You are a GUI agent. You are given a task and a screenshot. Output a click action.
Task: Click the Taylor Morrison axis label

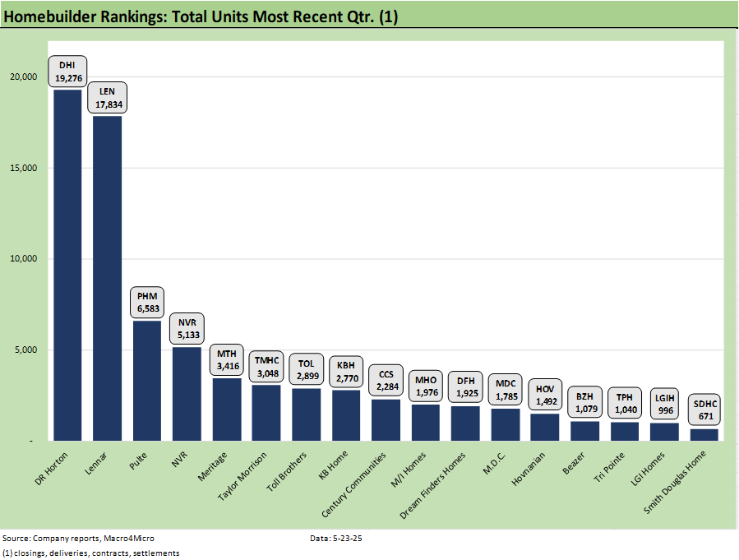pyautogui.click(x=242, y=476)
